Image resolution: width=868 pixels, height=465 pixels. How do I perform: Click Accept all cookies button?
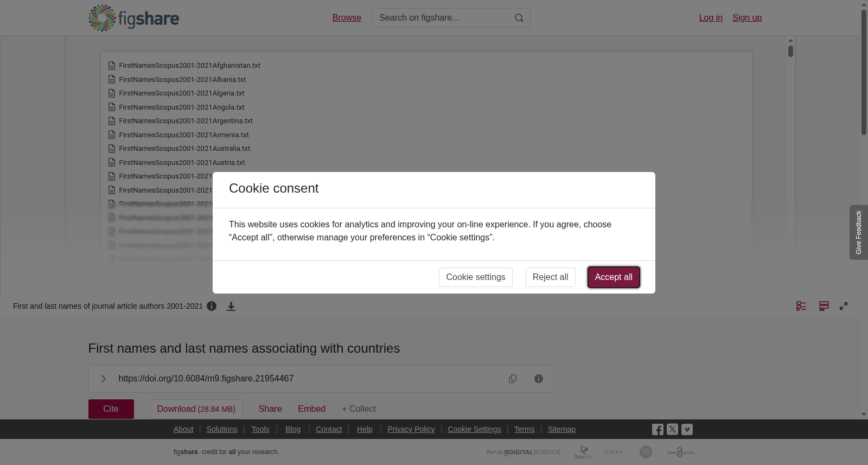pyautogui.click(x=614, y=277)
